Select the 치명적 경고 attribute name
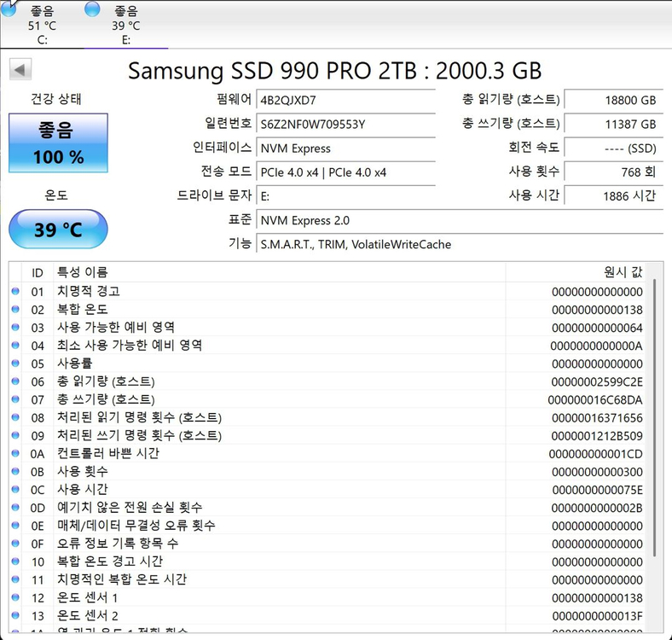 click(89, 291)
